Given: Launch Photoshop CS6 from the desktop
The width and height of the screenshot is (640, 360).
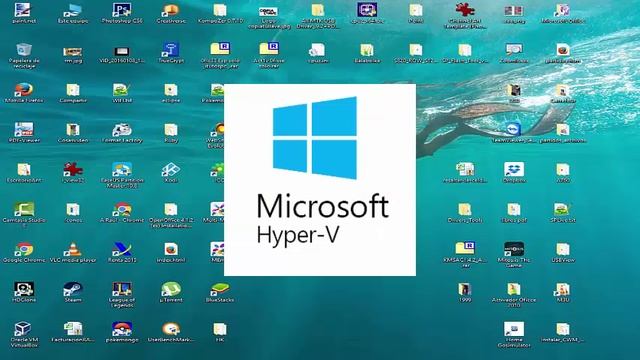Looking at the screenshot, I should 122,13.
